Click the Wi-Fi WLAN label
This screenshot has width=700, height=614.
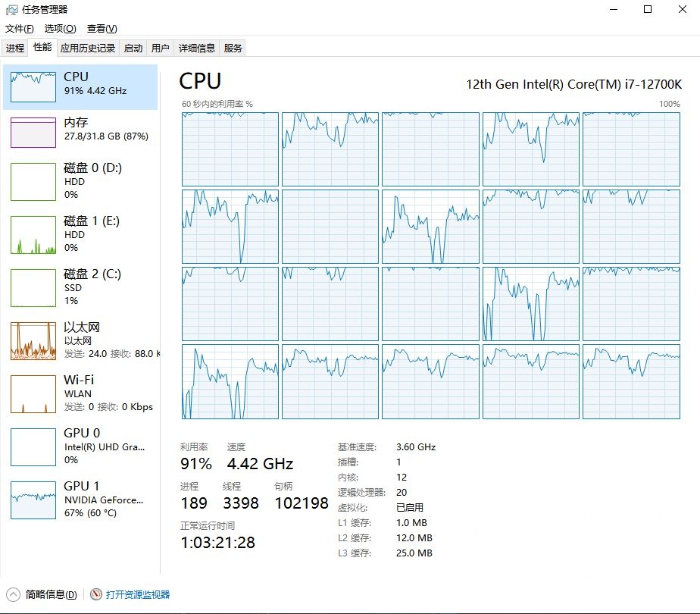click(78, 394)
